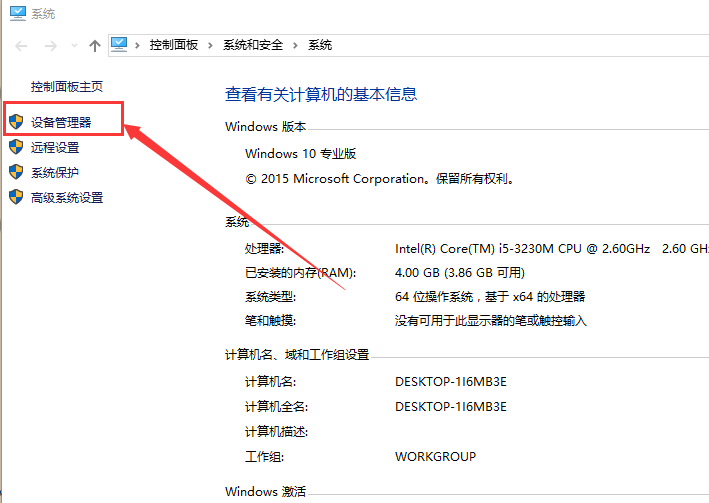
Task: Click the system icon in the title bar
Action: (x=18, y=13)
